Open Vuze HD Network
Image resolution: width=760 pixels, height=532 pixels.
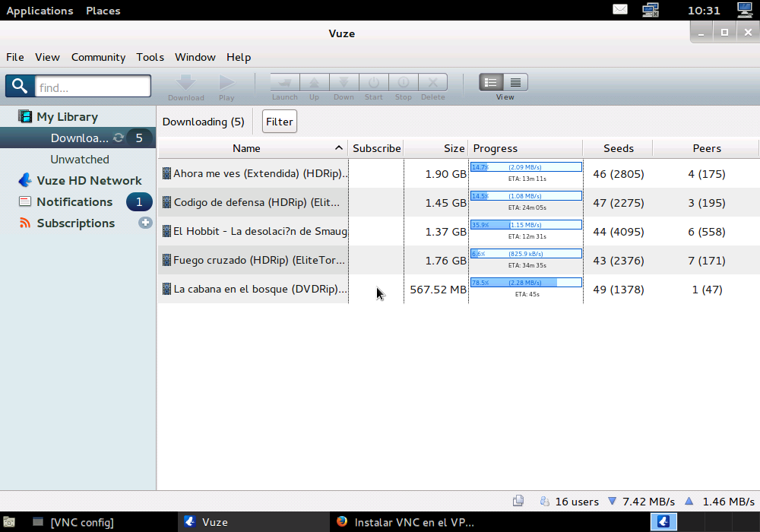click(89, 181)
